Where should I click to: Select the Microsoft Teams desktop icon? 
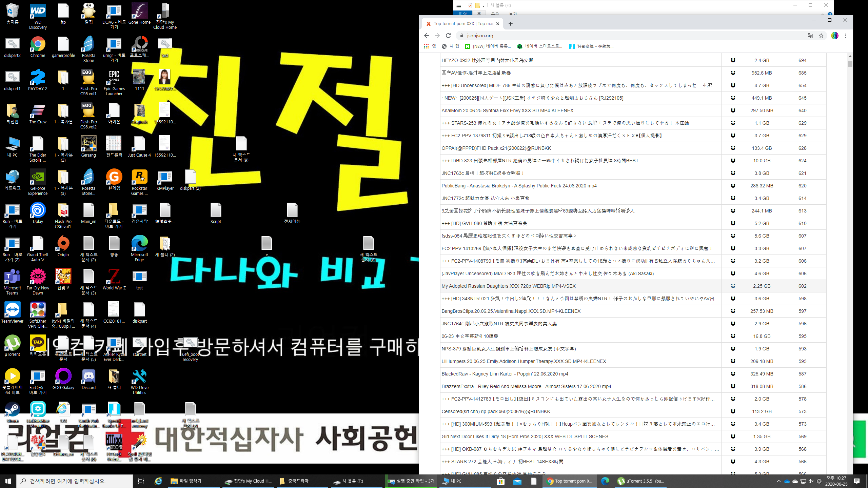click(12, 282)
